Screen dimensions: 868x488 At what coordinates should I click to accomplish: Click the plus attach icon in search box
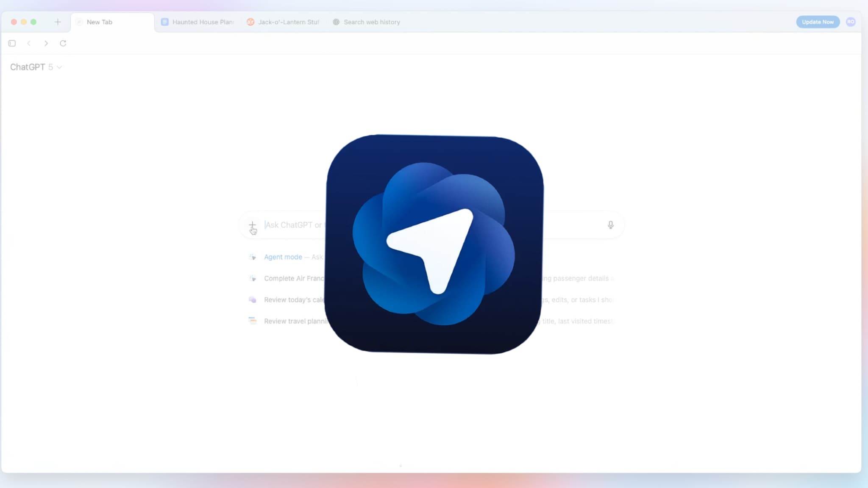click(x=252, y=225)
